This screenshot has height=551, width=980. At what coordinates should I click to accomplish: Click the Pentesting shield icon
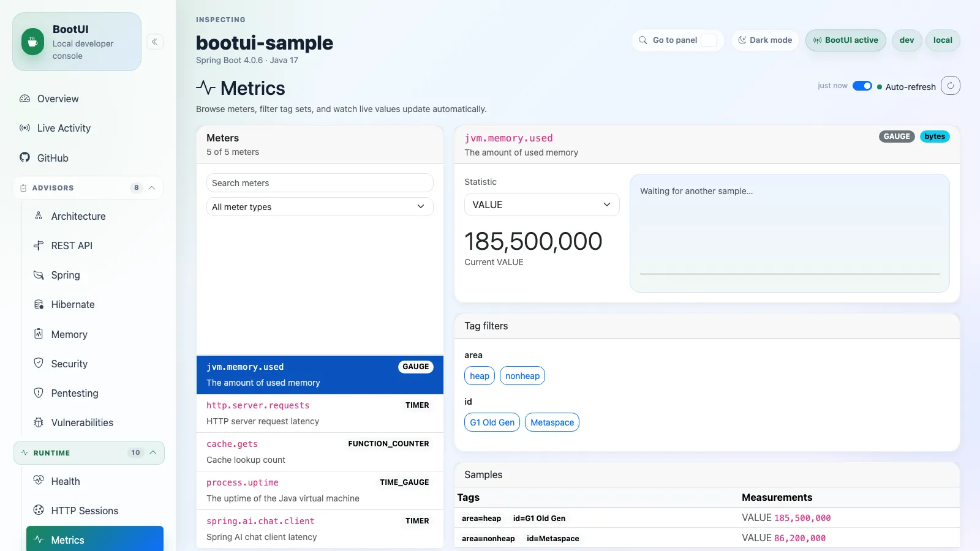coord(39,392)
